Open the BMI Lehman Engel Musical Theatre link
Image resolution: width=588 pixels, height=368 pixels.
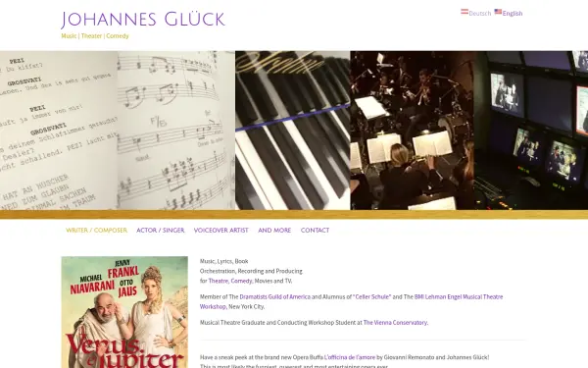[x=351, y=301]
